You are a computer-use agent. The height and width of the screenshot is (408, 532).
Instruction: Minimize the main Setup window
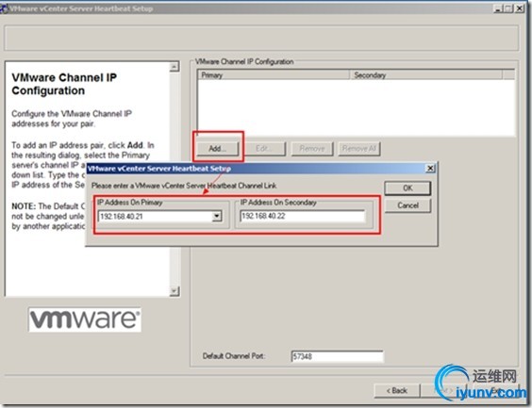point(498,8)
